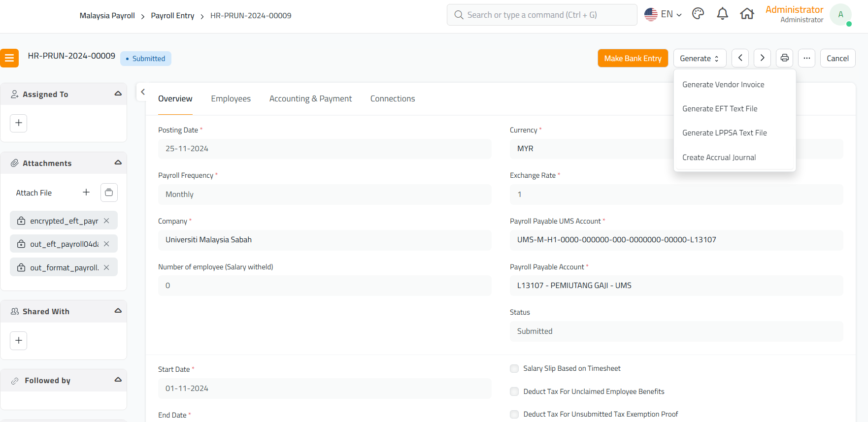This screenshot has width=868, height=422.
Task: Open the notifications bell
Action: coord(722,14)
